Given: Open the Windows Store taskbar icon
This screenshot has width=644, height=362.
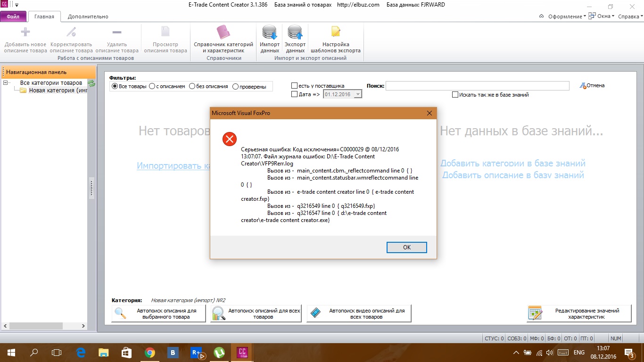Looking at the screenshot, I should (127, 352).
